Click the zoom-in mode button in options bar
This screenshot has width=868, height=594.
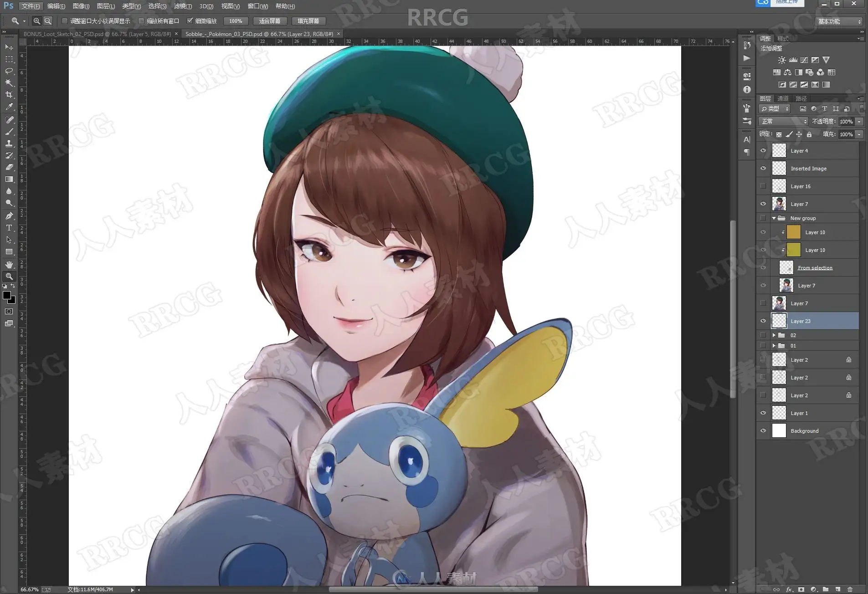click(37, 21)
